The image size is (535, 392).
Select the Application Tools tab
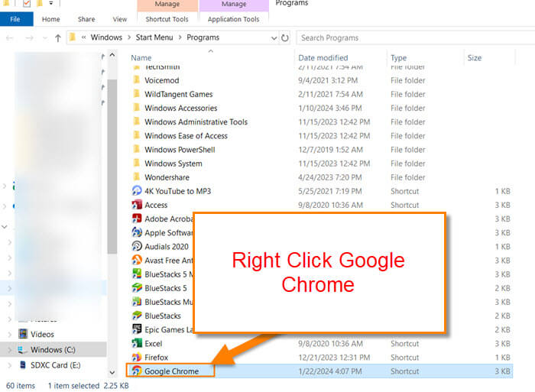(x=234, y=19)
